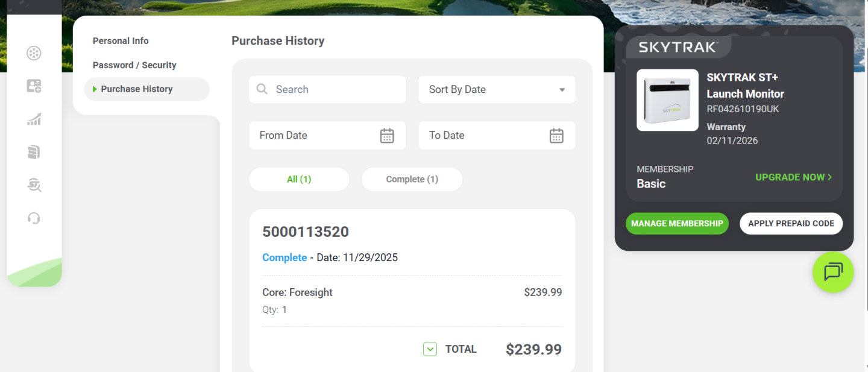Click the Core: Foresight item name
868x372 pixels.
297,292
